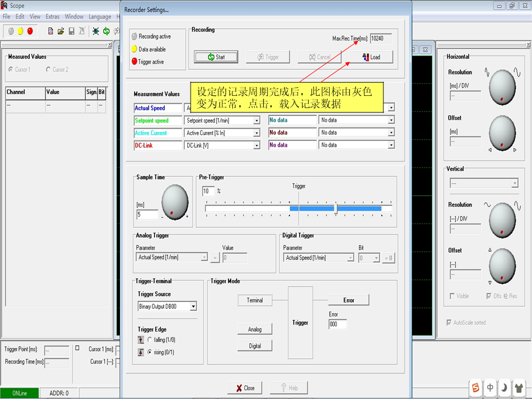Click the bug-shaped icon in toolbar
The width and height of the screenshot is (532, 399).
95,31
